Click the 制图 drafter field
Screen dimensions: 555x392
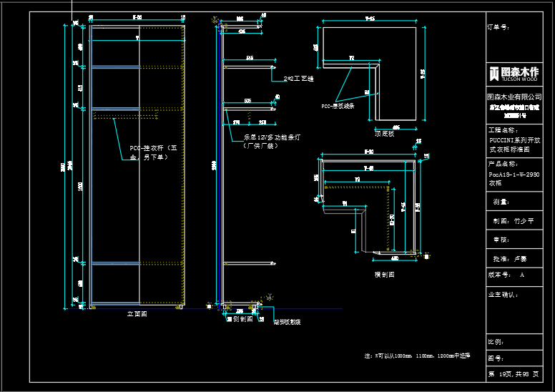pos(514,222)
